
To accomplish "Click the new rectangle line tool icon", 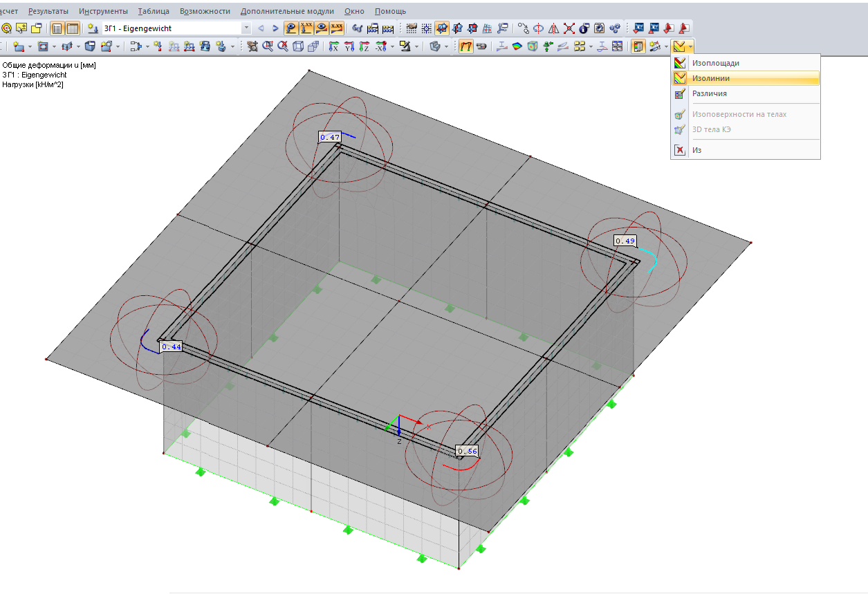I will pos(43,46).
